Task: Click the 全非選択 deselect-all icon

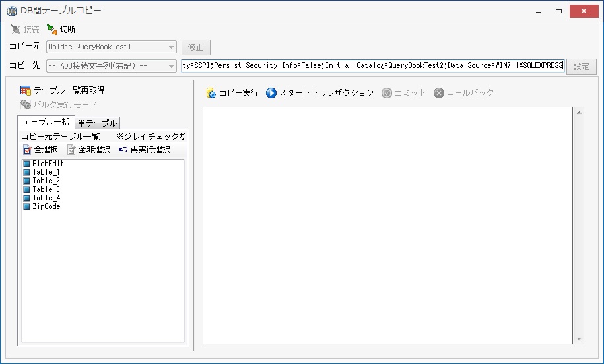Action: pos(71,149)
